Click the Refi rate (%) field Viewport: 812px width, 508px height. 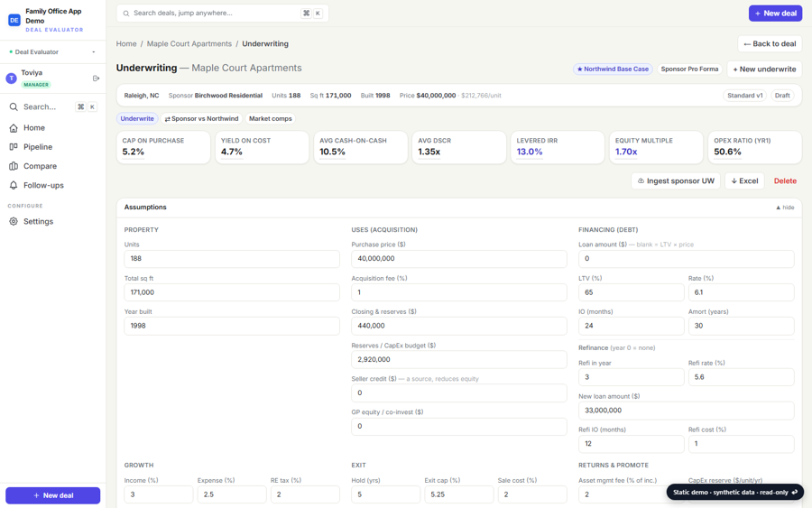741,377
